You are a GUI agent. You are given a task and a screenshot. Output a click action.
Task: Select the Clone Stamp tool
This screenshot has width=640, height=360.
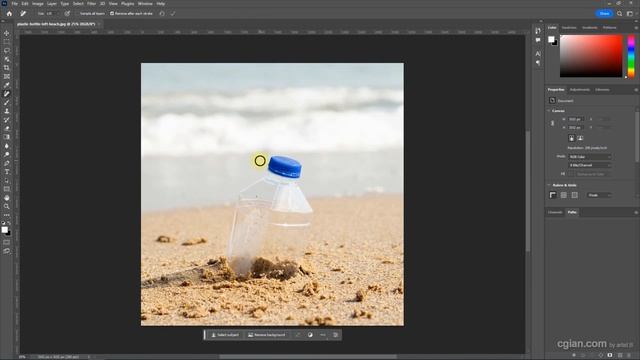click(x=7, y=111)
